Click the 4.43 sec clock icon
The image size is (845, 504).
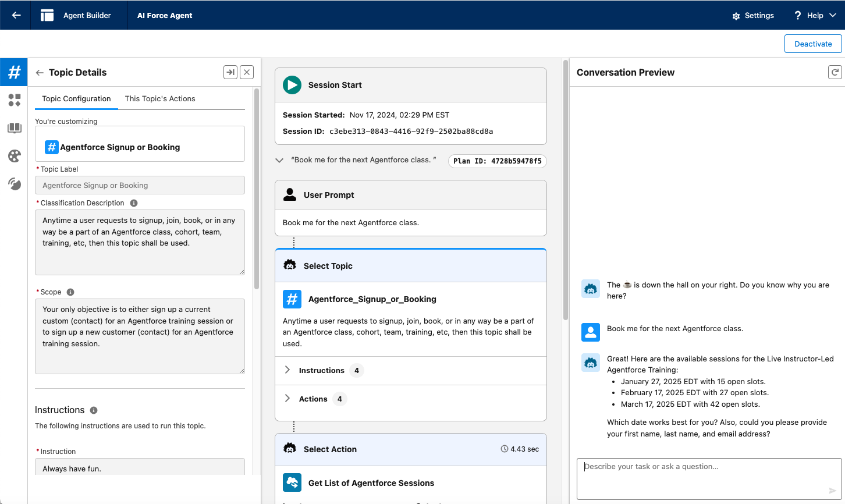[504, 449]
